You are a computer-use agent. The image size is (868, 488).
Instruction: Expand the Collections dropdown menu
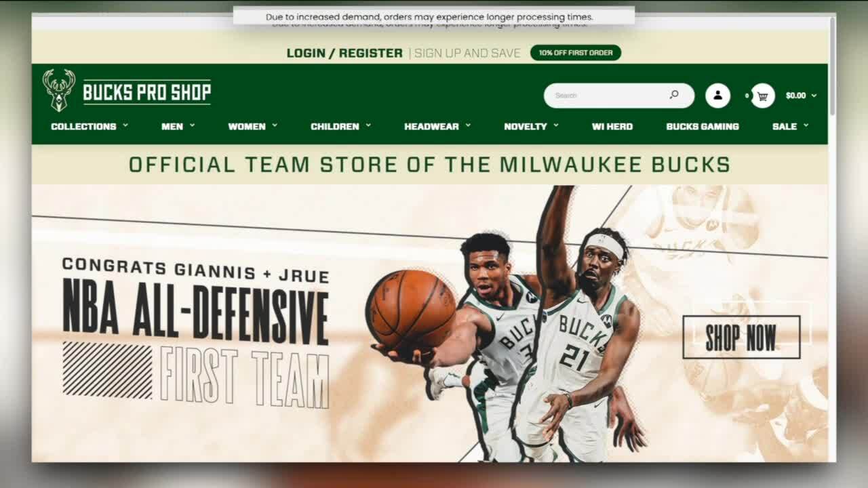point(89,126)
